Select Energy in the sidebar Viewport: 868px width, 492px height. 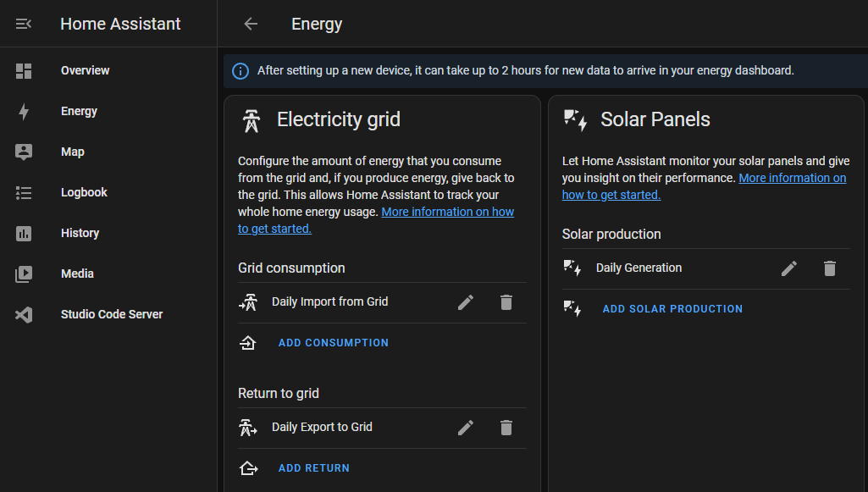pyautogui.click(x=79, y=112)
